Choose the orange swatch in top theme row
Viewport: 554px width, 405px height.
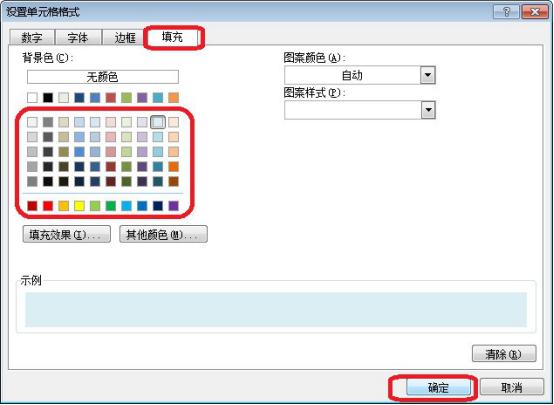[173, 98]
